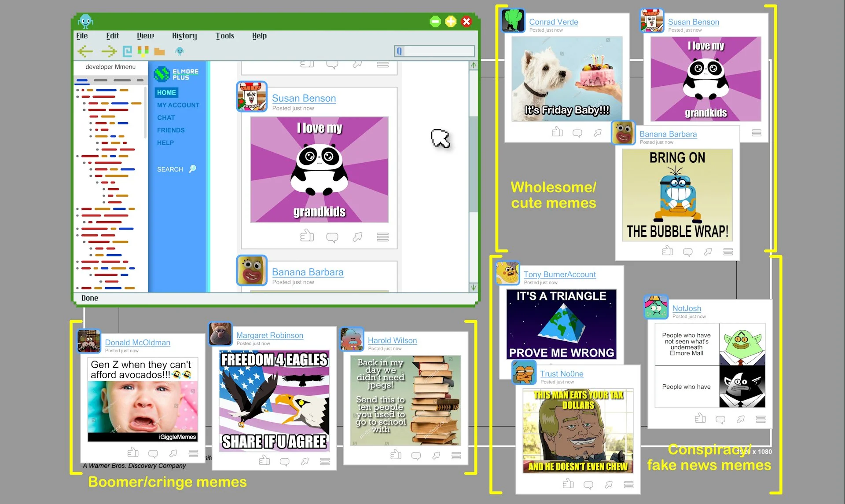Share Conrad Verde's post
845x504 pixels.
[x=598, y=132]
